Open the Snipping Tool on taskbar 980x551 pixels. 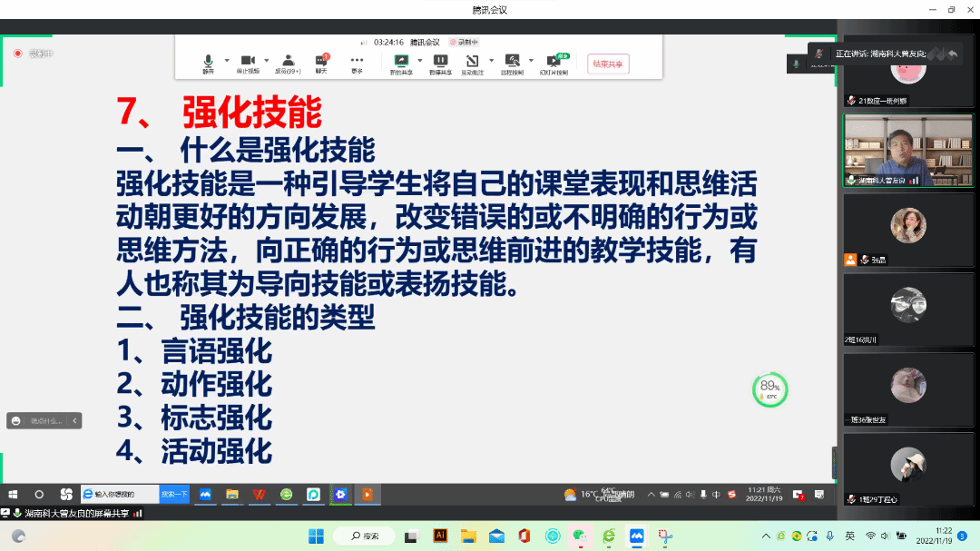(x=665, y=536)
